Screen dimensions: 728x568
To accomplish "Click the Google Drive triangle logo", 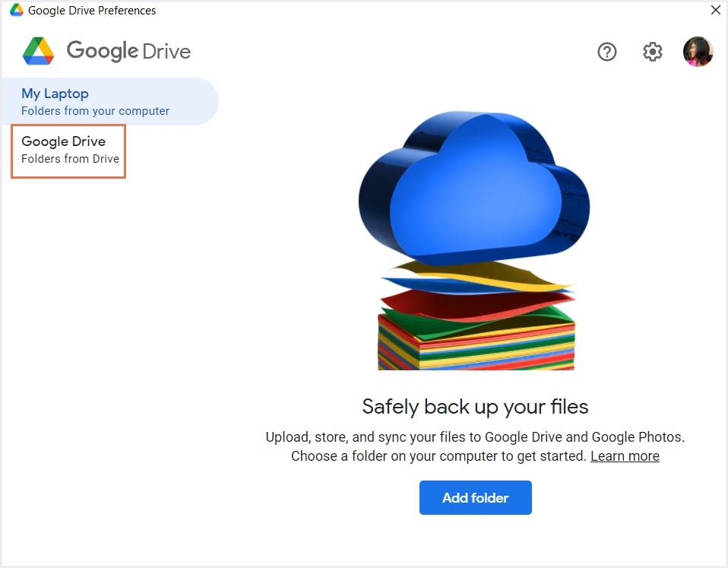I will 38,49.
